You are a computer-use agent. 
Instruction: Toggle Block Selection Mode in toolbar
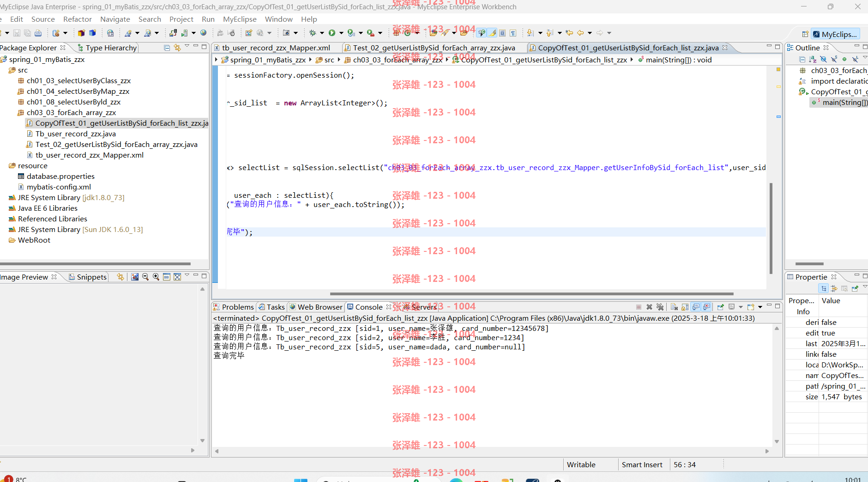[x=502, y=33]
